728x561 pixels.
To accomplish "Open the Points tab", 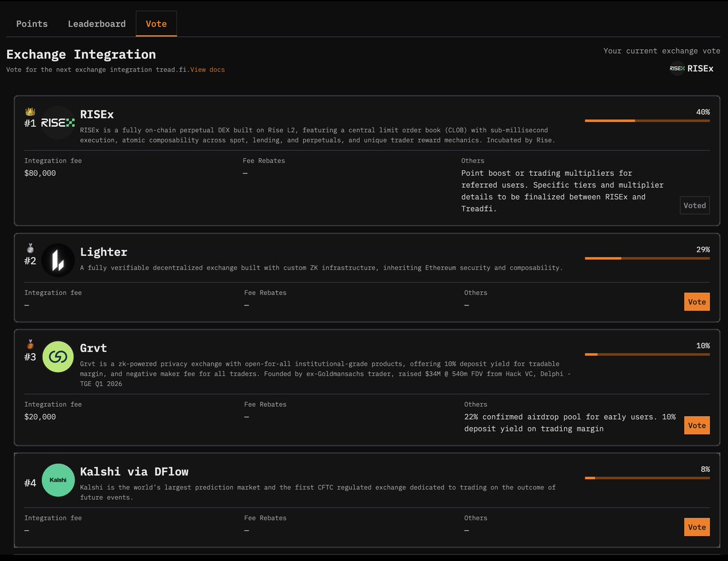I will (x=32, y=24).
